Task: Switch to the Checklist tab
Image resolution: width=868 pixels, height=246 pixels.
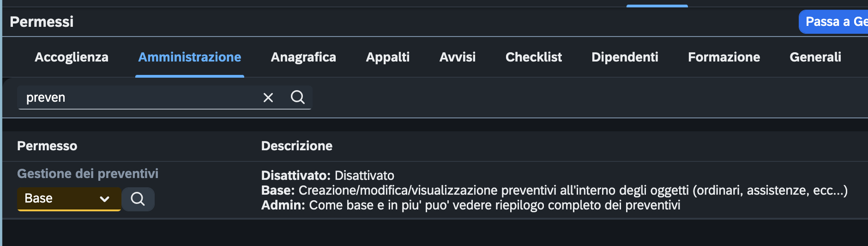Action: tap(534, 57)
